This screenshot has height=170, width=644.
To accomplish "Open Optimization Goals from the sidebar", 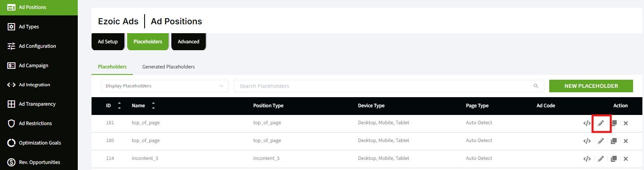I will [40, 143].
